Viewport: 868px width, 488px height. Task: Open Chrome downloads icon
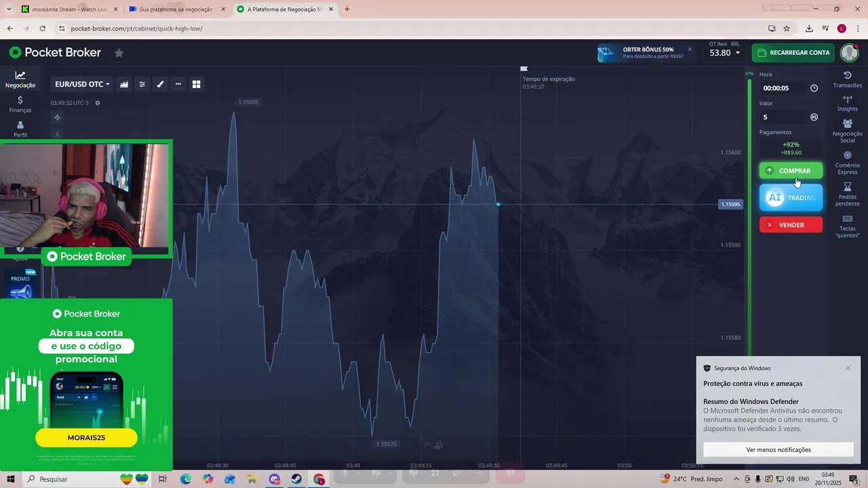[809, 28]
